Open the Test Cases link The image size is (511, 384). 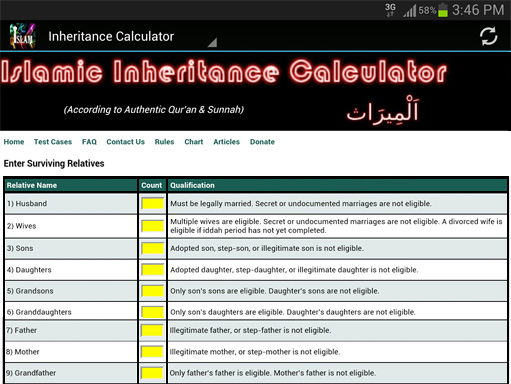pyautogui.click(x=53, y=142)
